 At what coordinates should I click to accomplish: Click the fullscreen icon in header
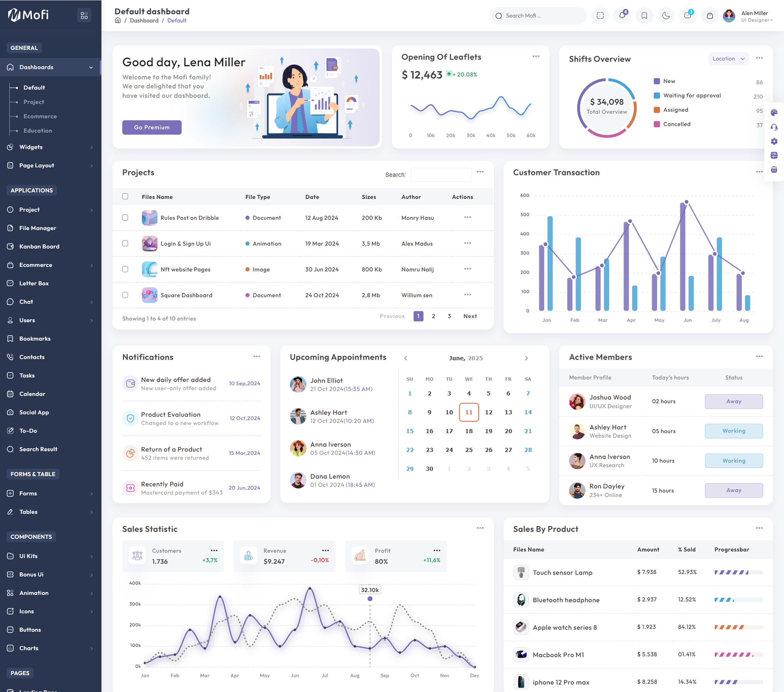[x=600, y=16]
